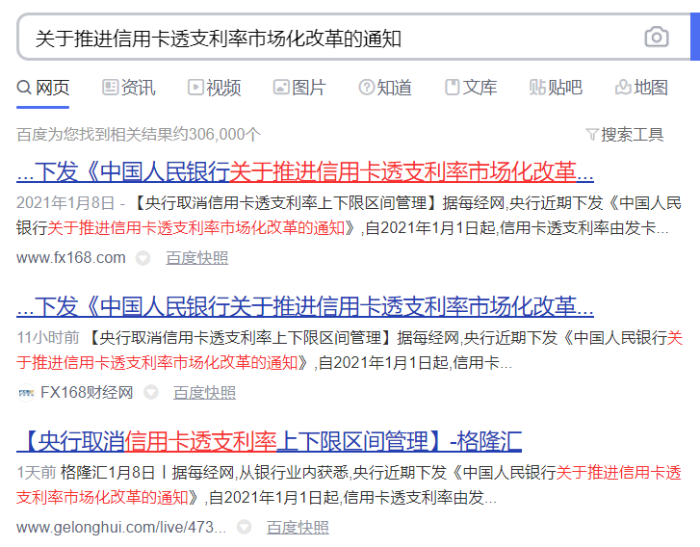Click the 贴 icon in 贴吧 tab

point(538,87)
